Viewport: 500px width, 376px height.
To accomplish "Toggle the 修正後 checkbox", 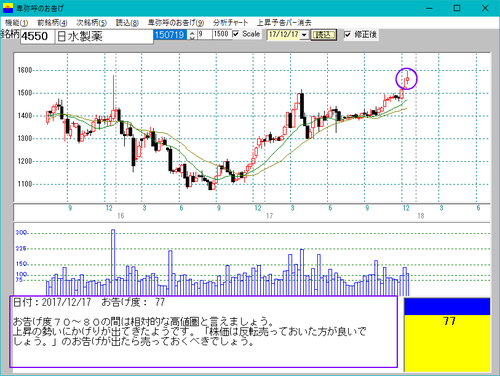I will point(347,34).
